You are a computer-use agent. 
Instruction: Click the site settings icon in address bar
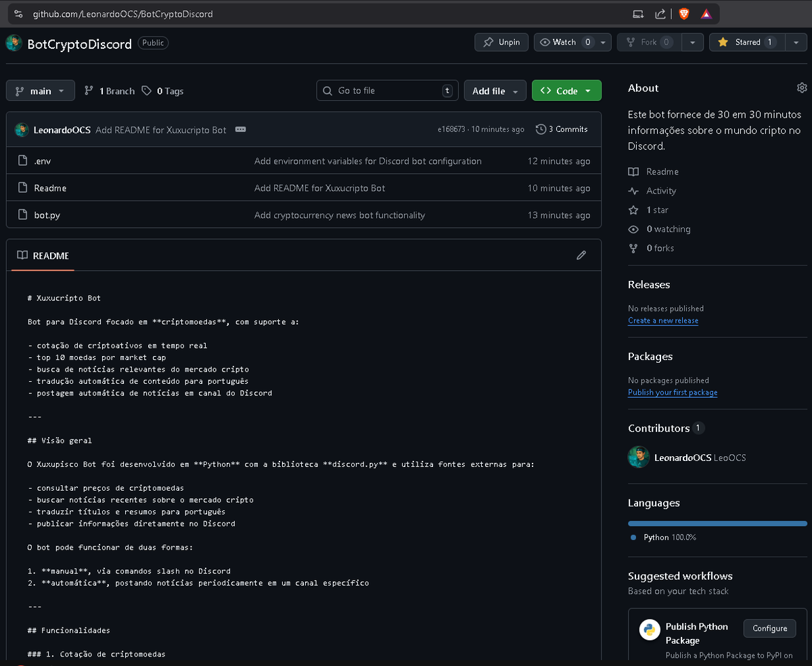pyautogui.click(x=19, y=14)
